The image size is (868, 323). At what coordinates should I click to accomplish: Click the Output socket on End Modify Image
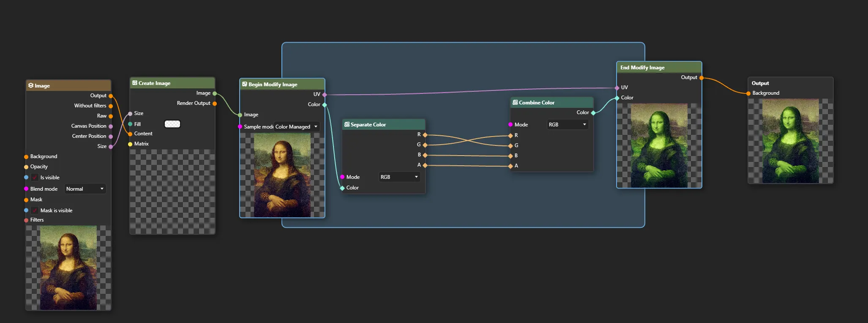[x=701, y=78]
